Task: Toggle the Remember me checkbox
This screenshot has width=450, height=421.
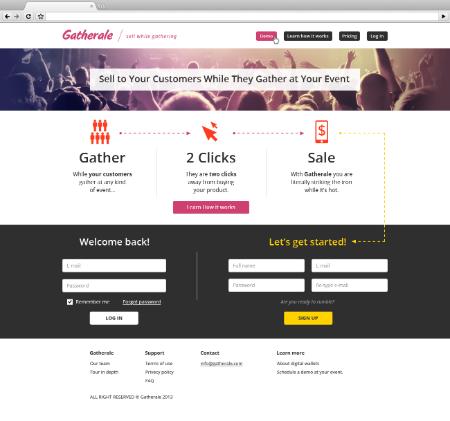Action: click(70, 302)
